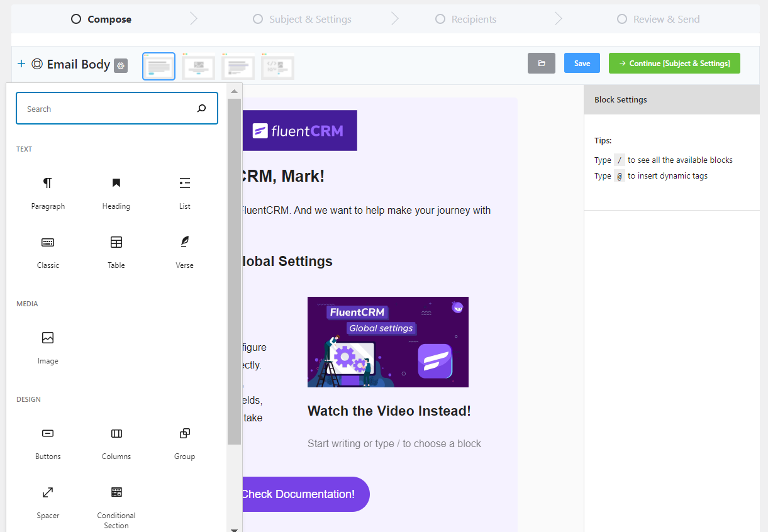The height and width of the screenshot is (532, 768).
Task: Open the Review & Send step
Action: pos(658,19)
